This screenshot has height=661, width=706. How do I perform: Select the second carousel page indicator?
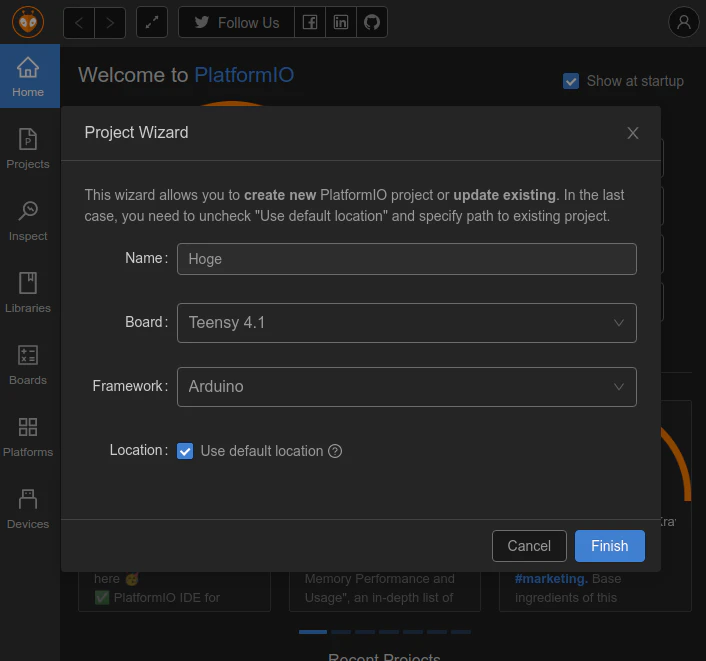coord(341,632)
